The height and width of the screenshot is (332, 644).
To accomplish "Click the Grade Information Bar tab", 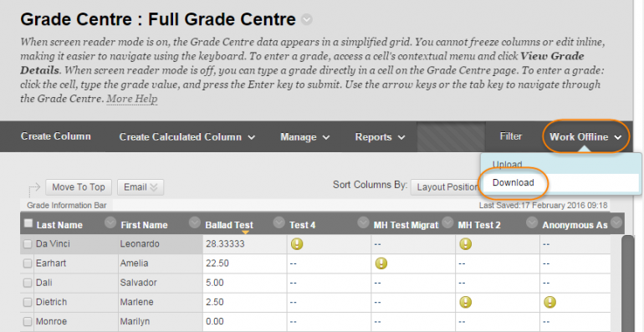I will tap(67, 206).
